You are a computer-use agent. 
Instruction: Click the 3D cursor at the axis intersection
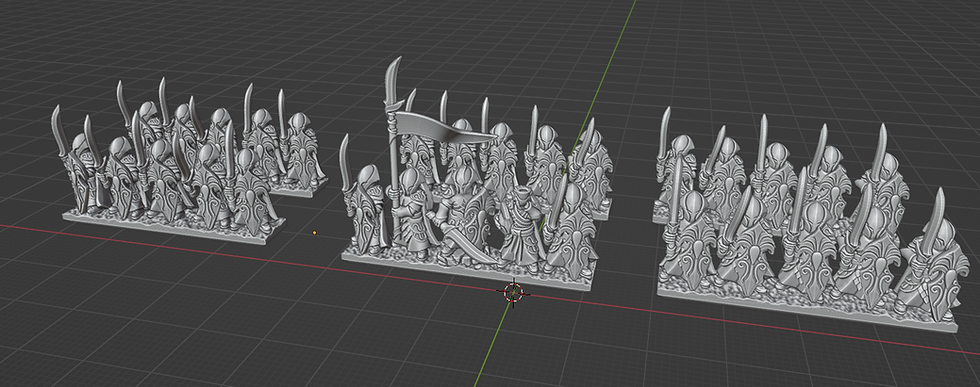coord(514,292)
